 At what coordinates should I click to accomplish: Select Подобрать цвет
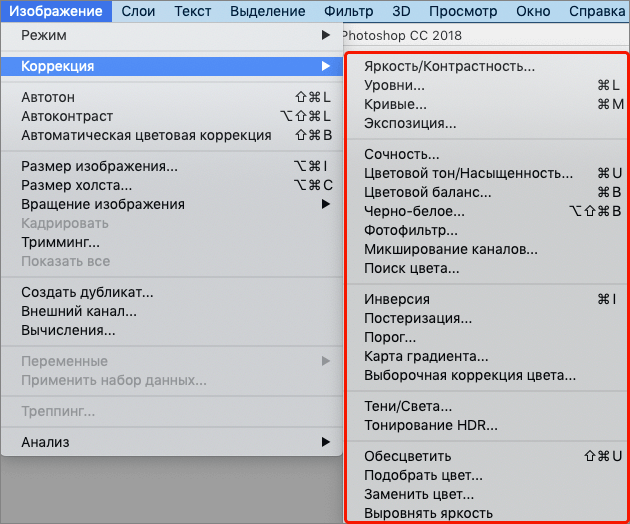487,475
